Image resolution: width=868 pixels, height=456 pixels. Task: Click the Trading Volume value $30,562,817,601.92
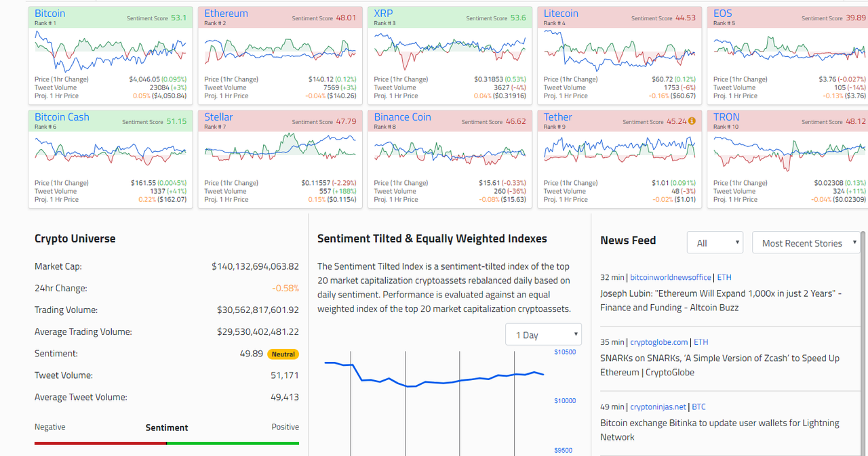point(258,310)
